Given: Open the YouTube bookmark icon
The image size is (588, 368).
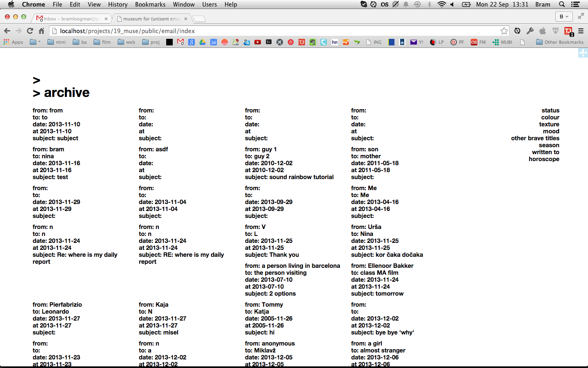Looking at the screenshot, I should click(258, 42).
